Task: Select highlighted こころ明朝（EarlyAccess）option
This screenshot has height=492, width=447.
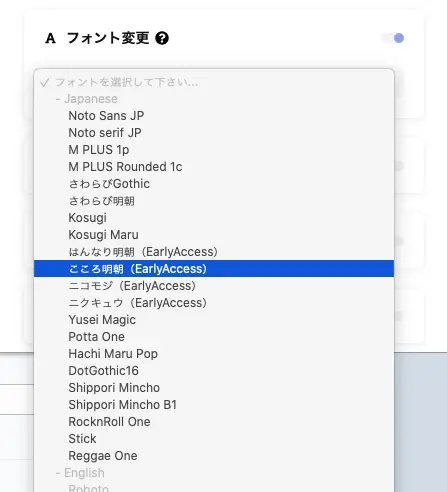Action: click(214, 269)
